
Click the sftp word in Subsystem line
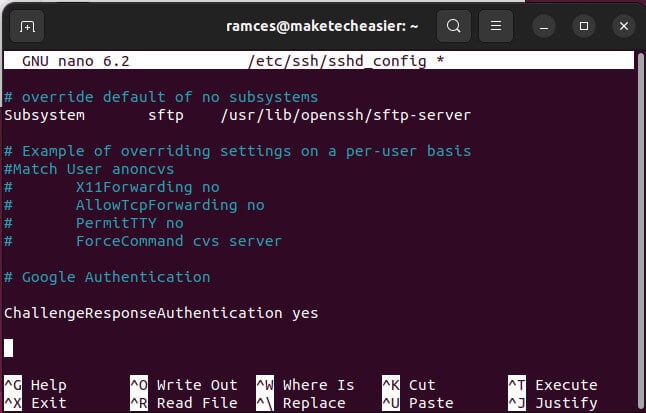point(166,115)
